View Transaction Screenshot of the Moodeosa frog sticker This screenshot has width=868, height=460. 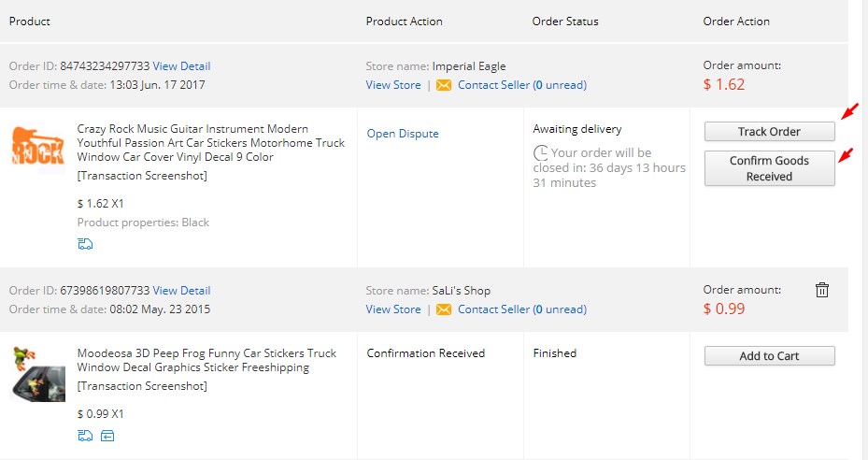(x=142, y=386)
